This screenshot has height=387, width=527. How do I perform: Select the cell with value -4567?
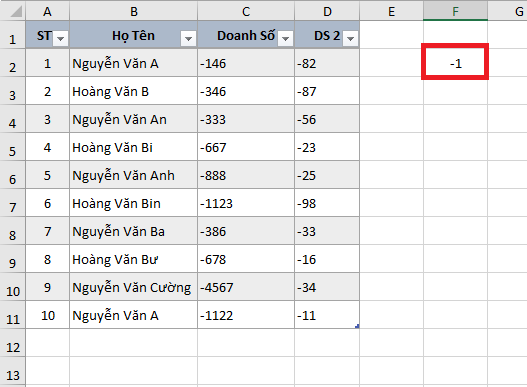click(246, 287)
